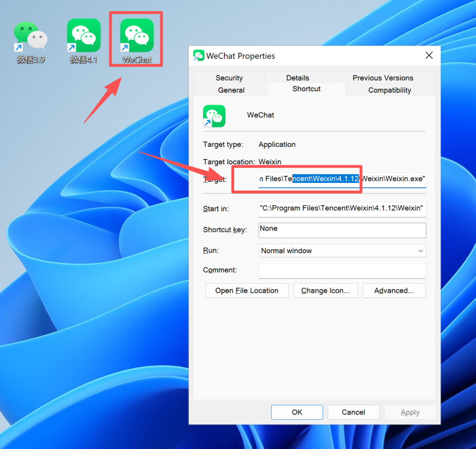Open the Compatibility tab
The height and width of the screenshot is (449, 476).
390,90
